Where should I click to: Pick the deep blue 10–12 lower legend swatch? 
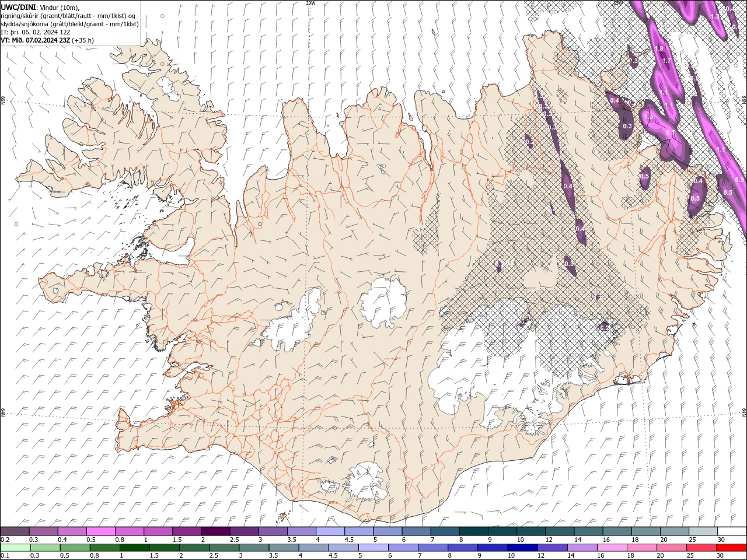[522, 548]
